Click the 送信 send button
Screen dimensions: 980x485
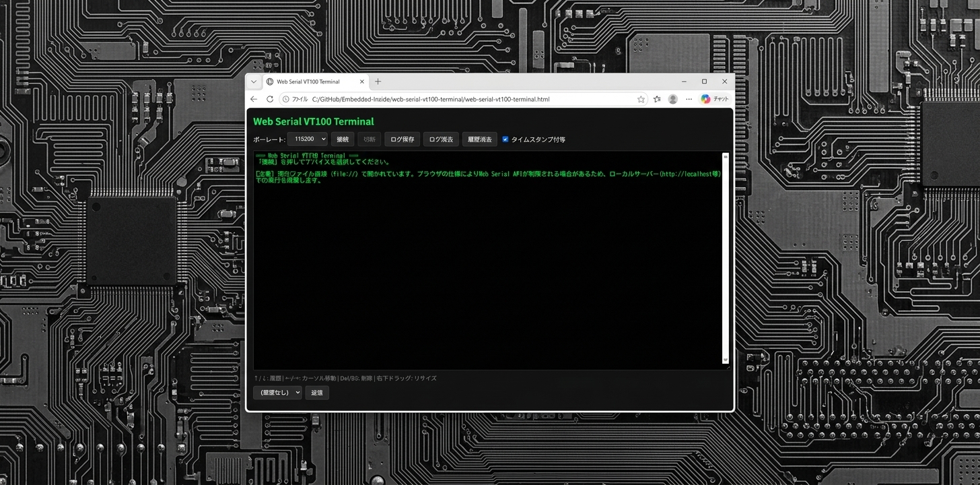tap(317, 393)
